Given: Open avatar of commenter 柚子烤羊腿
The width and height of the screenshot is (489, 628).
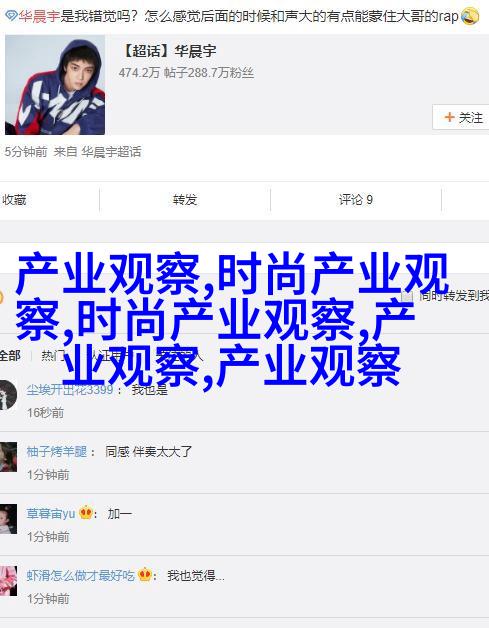Looking at the screenshot, I should point(8,457).
